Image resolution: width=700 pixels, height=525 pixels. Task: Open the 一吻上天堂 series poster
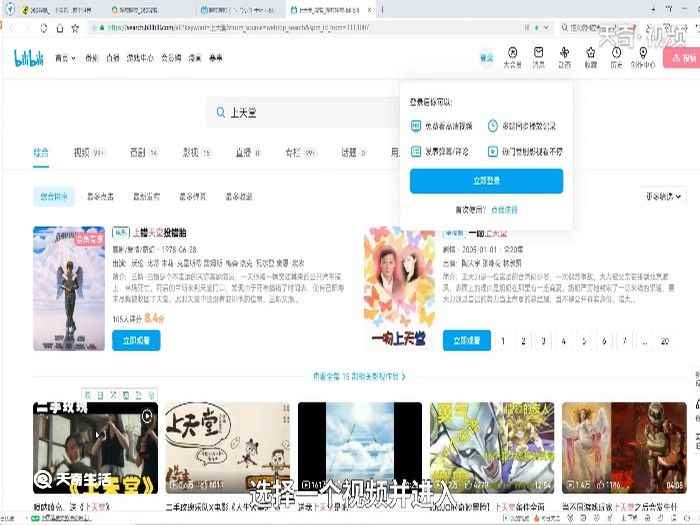click(x=399, y=288)
